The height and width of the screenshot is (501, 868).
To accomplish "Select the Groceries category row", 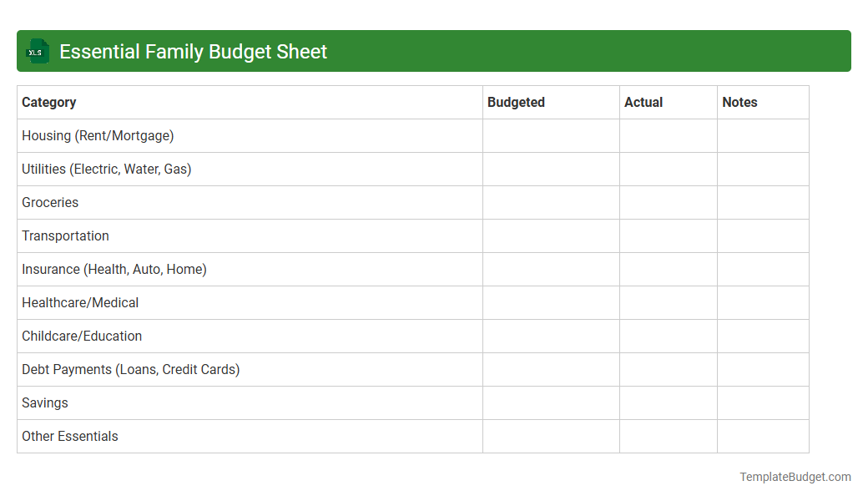I will [50, 202].
